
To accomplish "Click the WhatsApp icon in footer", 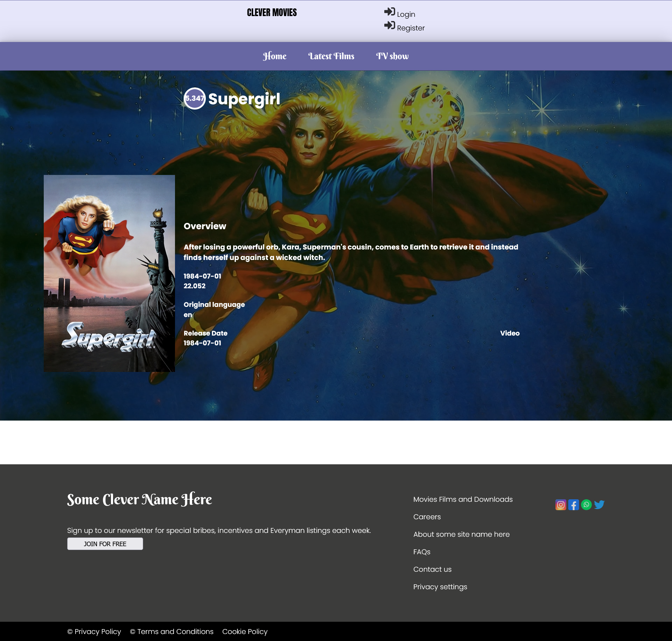I will (x=586, y=505).
